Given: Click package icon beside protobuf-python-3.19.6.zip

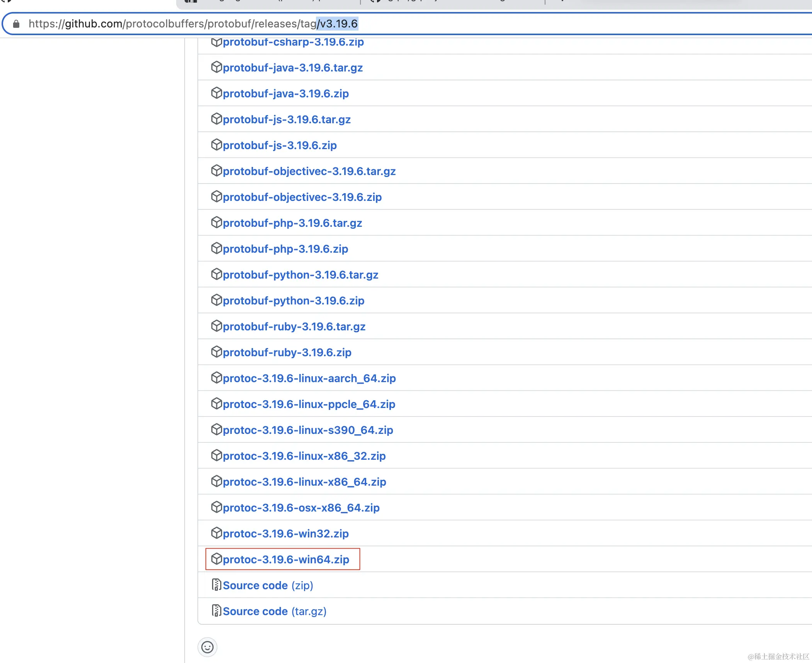Looking at the screenshot, I should [216, 300].
